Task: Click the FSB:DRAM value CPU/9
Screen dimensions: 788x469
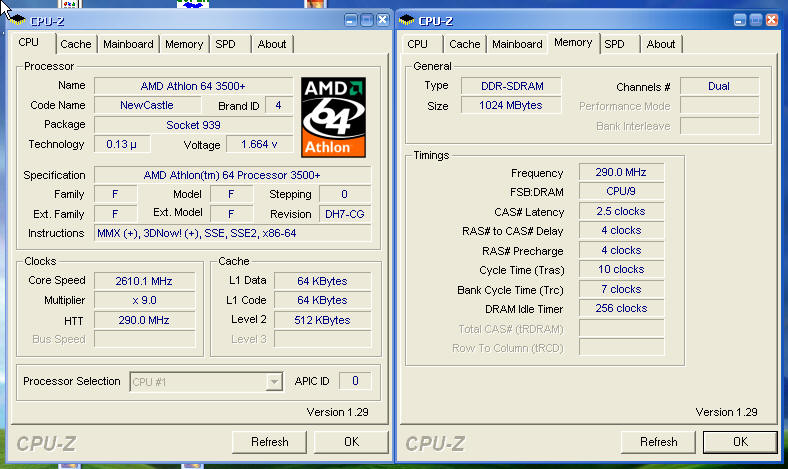Action: click(x=621, y=192)
